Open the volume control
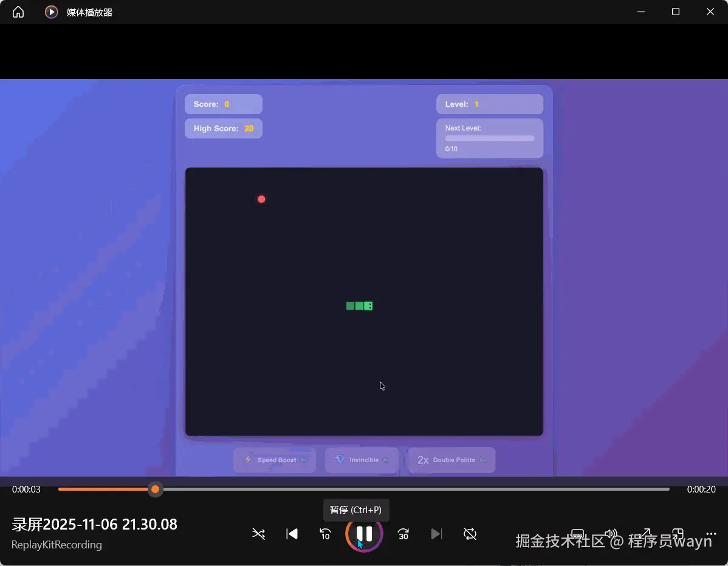Image resolution: width=728 pixels, height=566 pixels. pos(611,534)
